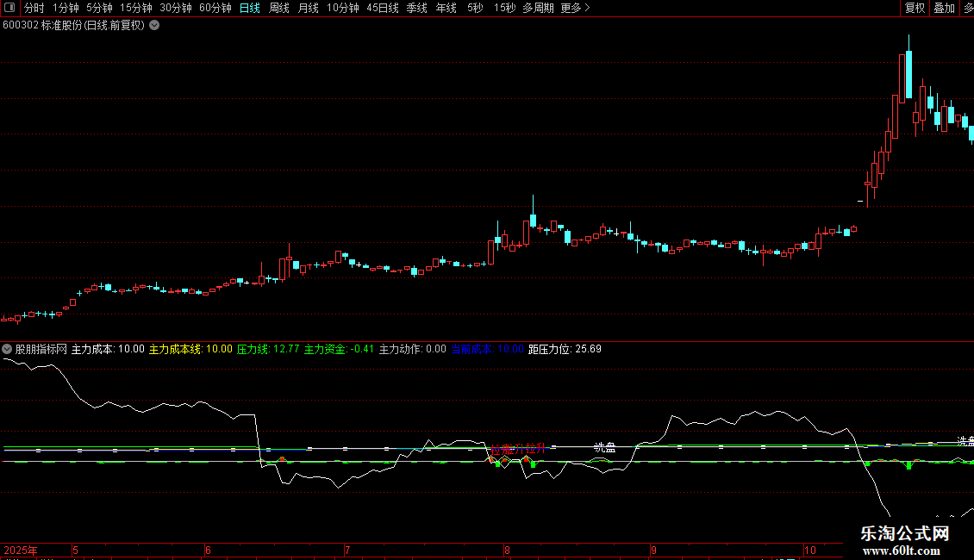974x560 pixels.
Task: Open the stock title dropdown arrow beside 标准股份
Action: 154,25
